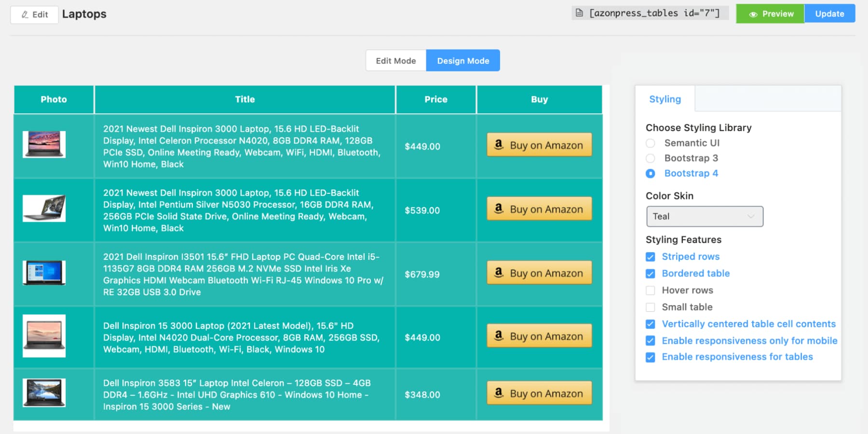Switch to Edit Mode tab

pos(396,60)
